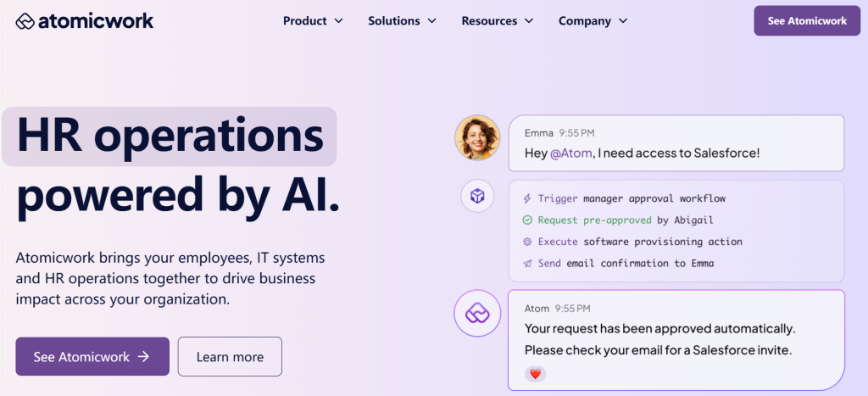Click the lightning bolt Trigger icon
This screenshot has height=396, width=868.
tap(527, 198)
